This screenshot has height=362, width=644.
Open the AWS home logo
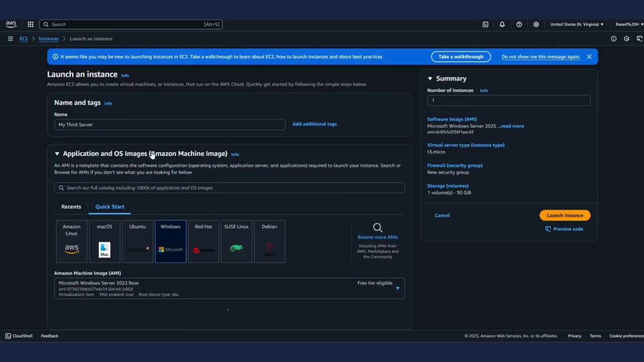pyautogui.click(x=11, y=24)
